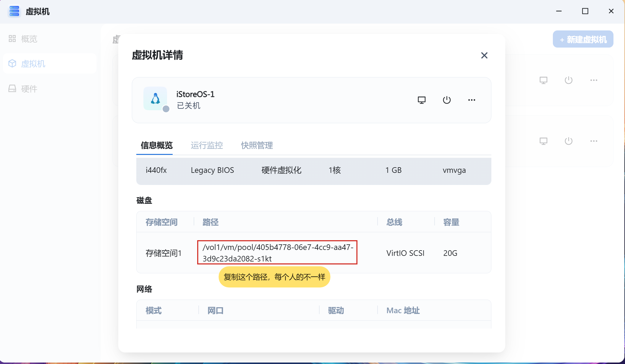This screenshot has width=625, height=364.
Task: Select the 信息概览 tab
Action: 156,145
